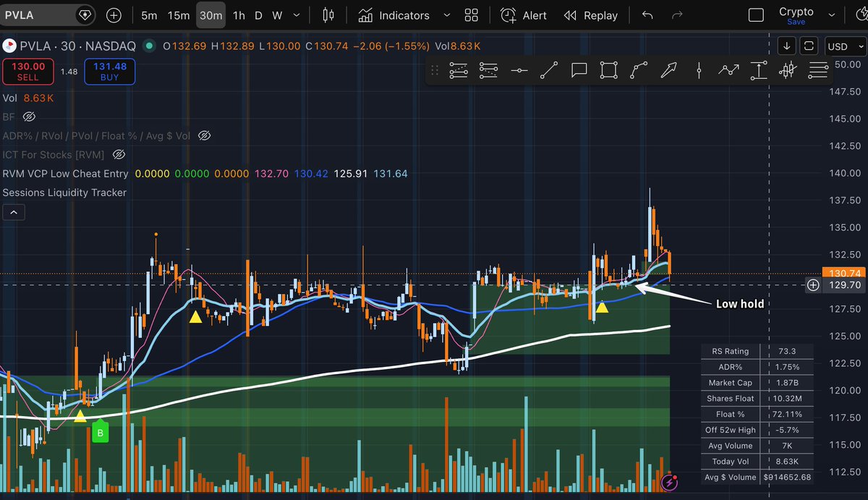Switch to the 1h timeframe
The image size is (868, 500).
click(239, 15)
